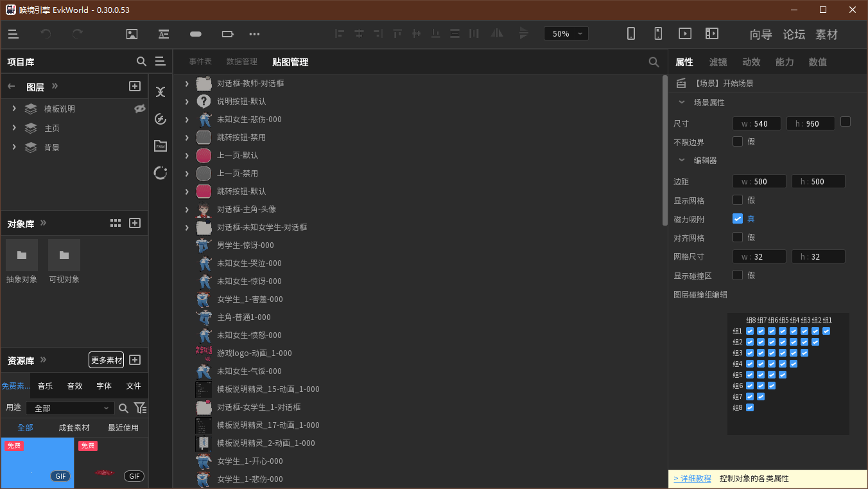Switch to the 事件表 tab
868x489 pixels.
pos(200,62)
